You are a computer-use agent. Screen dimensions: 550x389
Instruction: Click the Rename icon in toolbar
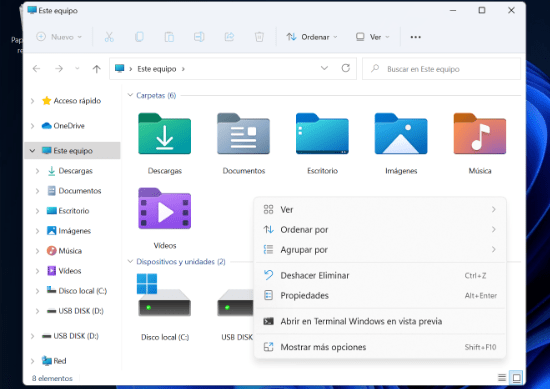(x=199, y=37)
